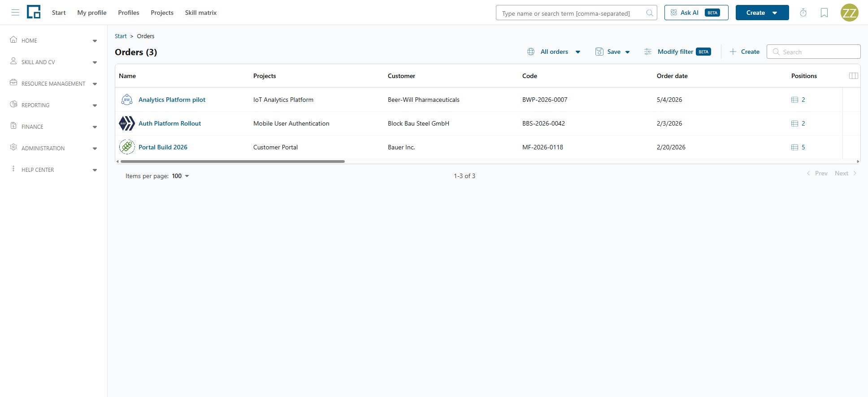Click the Start breadcrumb link
The width and height of the screenshot is (868, 397).
(121, 36)
